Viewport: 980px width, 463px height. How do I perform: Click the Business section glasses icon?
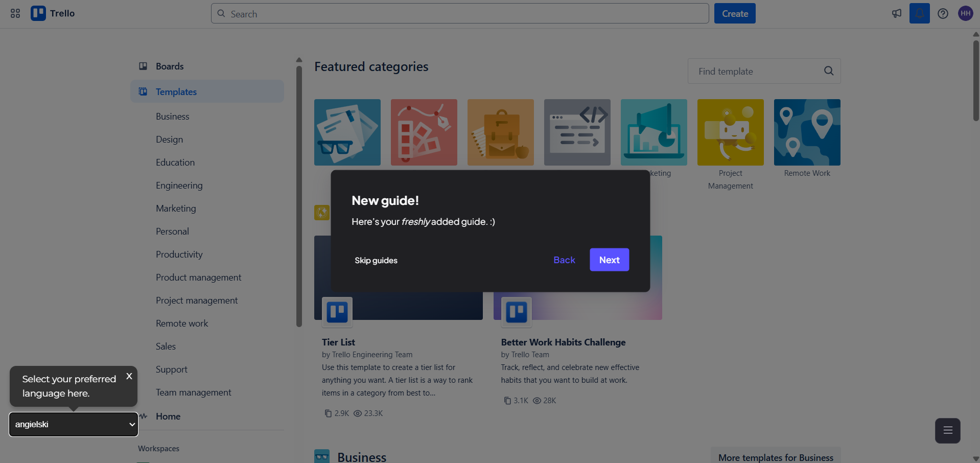(322, 456)
